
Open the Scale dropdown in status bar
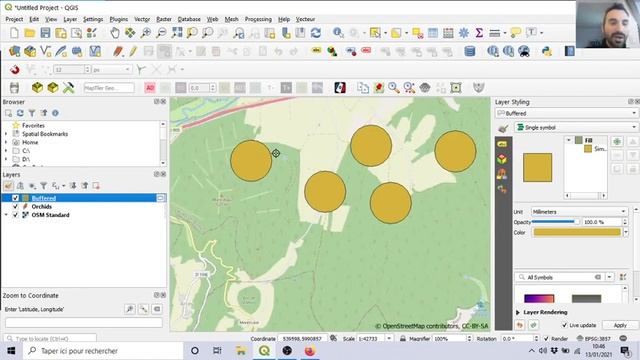[x=389, y=339]
